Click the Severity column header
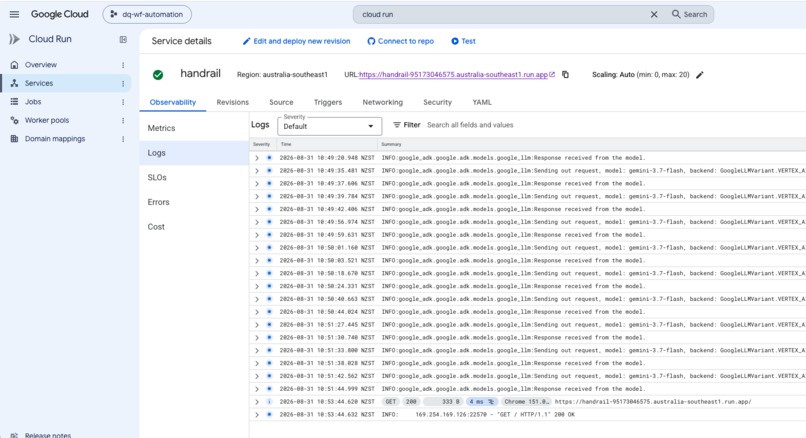The height and width of the screenshot is (438, 806). coord(261,144)
